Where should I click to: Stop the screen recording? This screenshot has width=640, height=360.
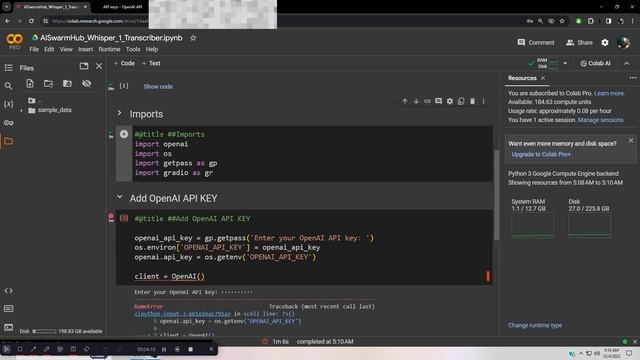pyautogui.click(x=190, y=349)
